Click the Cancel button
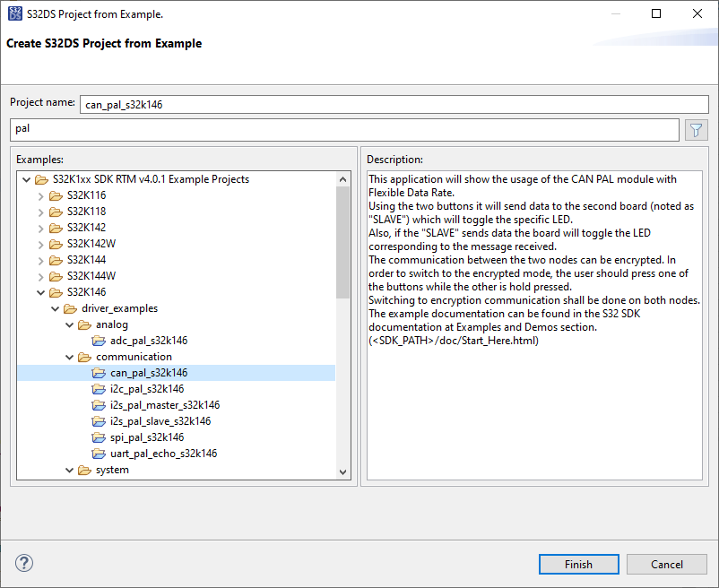Screen dimensions: 719x588 [x=667, y=564]
